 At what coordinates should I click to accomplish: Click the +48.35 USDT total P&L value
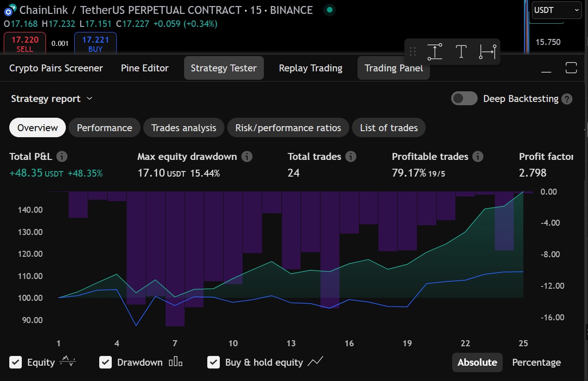pos(36,173)
